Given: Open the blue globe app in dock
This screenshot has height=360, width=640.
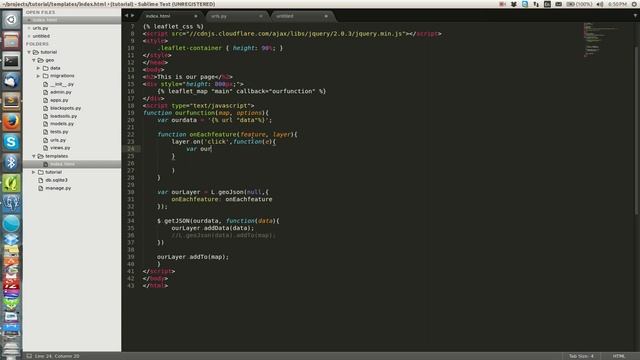Looking at the screenshot, I should pos(11,223).
